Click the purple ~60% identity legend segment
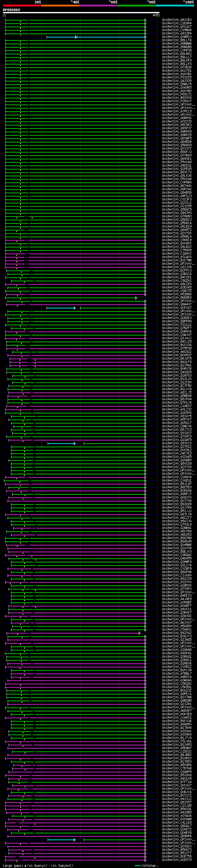Image resolution: width=197 pixels, height=868 pixels. coord(99,6)
